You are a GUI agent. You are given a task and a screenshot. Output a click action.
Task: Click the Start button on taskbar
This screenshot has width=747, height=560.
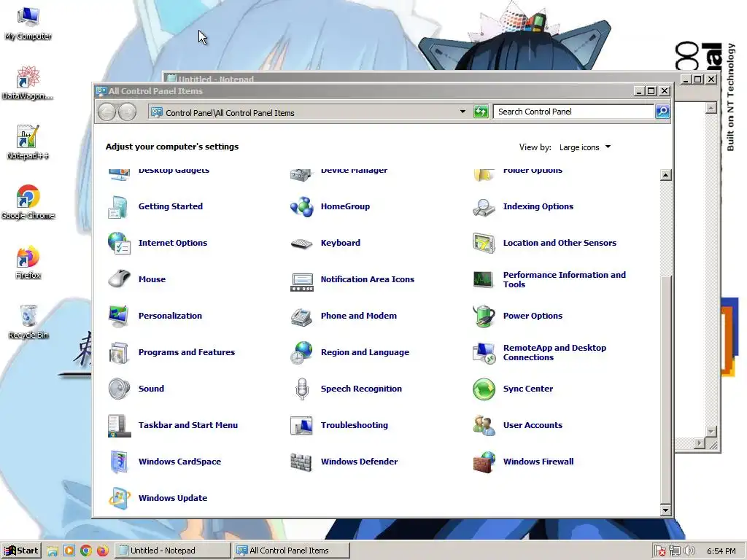21,551
